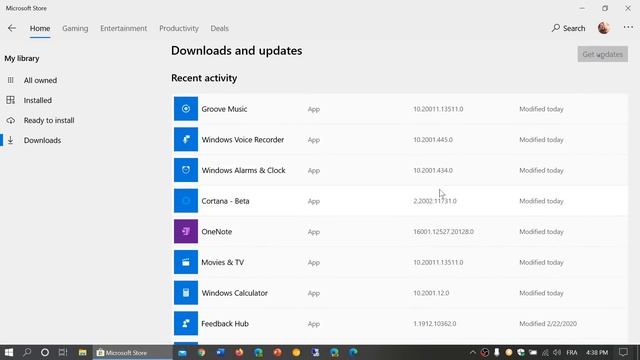
Task: Open the Action Center notification icon
Action: pyautogui.click(x=623, y=352)
